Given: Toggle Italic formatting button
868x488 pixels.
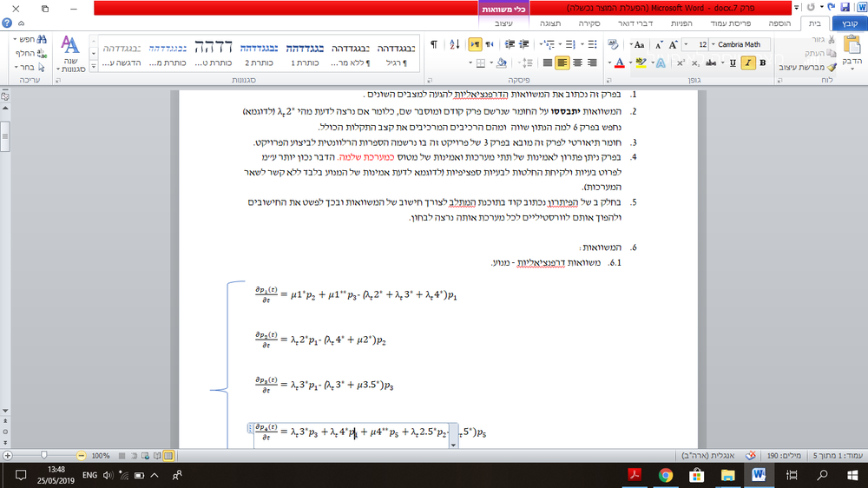Looking at the screenshot, I should click(748, 63).
